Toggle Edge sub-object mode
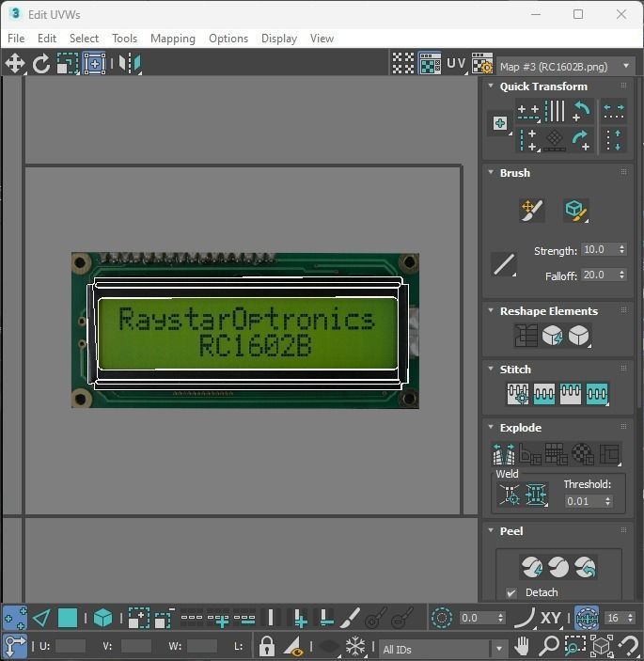Image resolution: width=644 pixels, height=661 pixels. (41, 619)
